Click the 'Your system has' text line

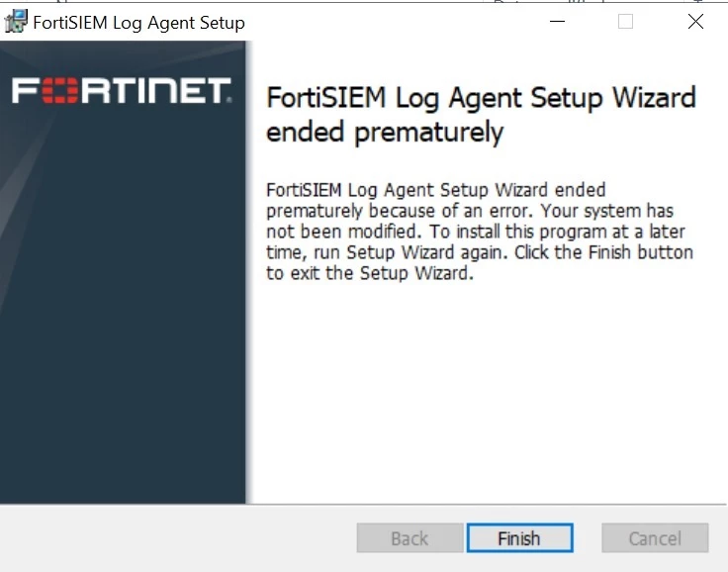[x=606, y=211]
